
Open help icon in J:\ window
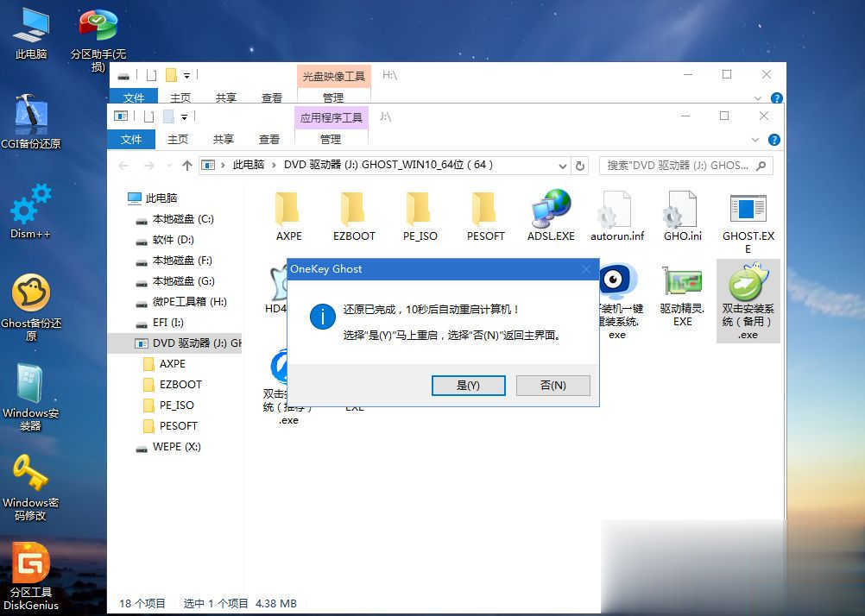[x=774, y=140]
